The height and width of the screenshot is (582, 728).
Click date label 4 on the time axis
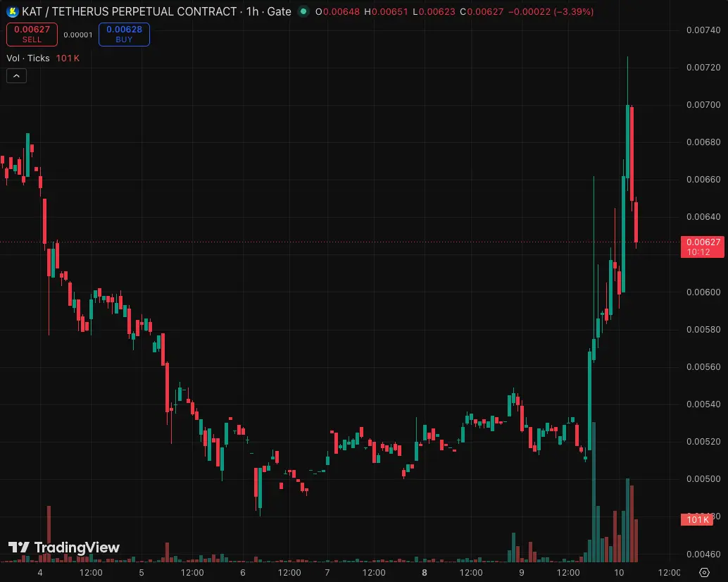40,573
